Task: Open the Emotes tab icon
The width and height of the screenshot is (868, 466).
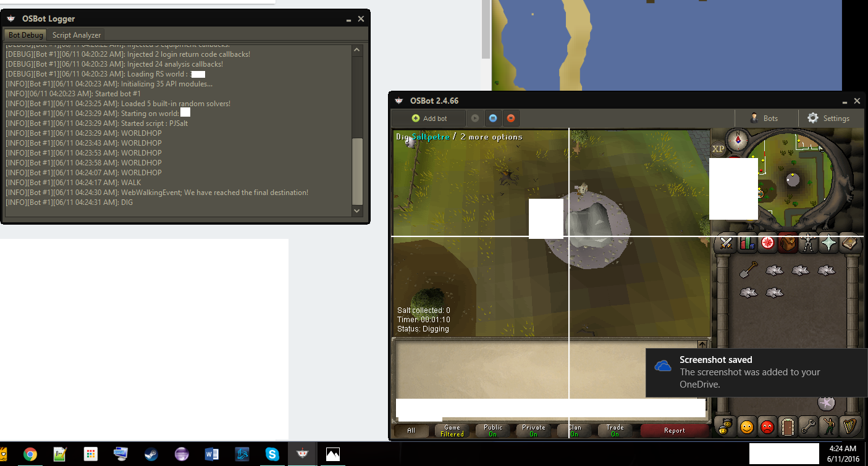Action: point(829,426)
